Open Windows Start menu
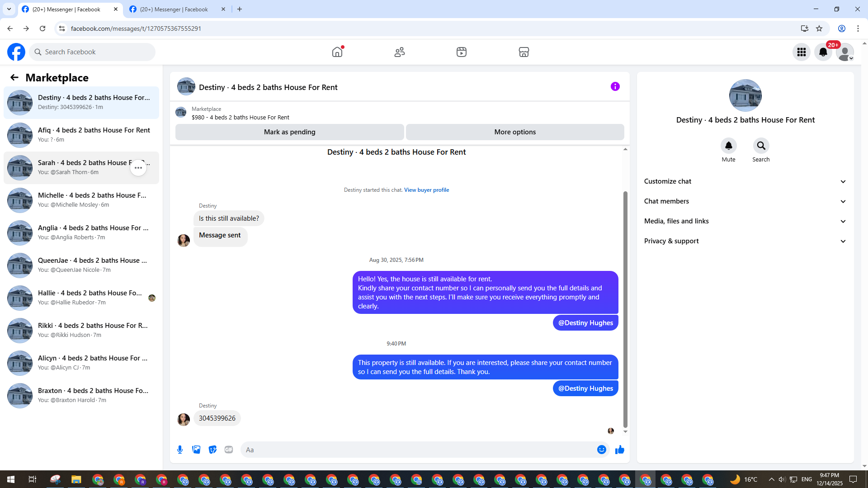This screenshot has width=868, height=488. pyautogui.click(x=11, y=479)
